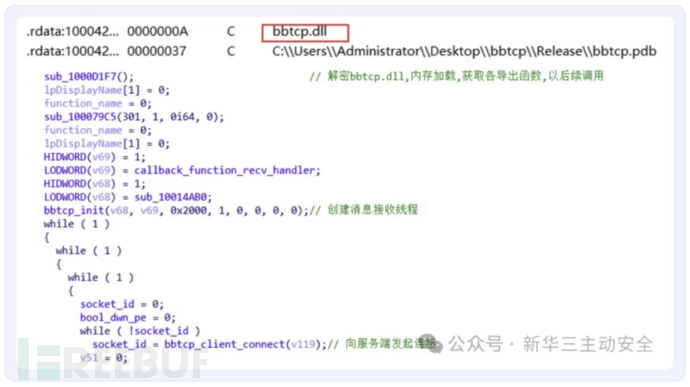Select length value 0000000A
This screenshot has width=690, height=387.
(158, 32)
